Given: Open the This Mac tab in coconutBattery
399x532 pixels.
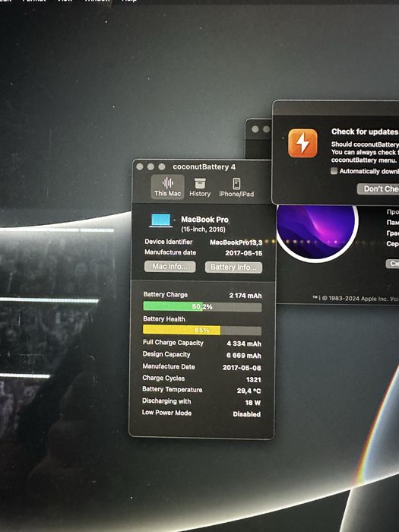Looking at the screenshot, I should pos(168,187).
